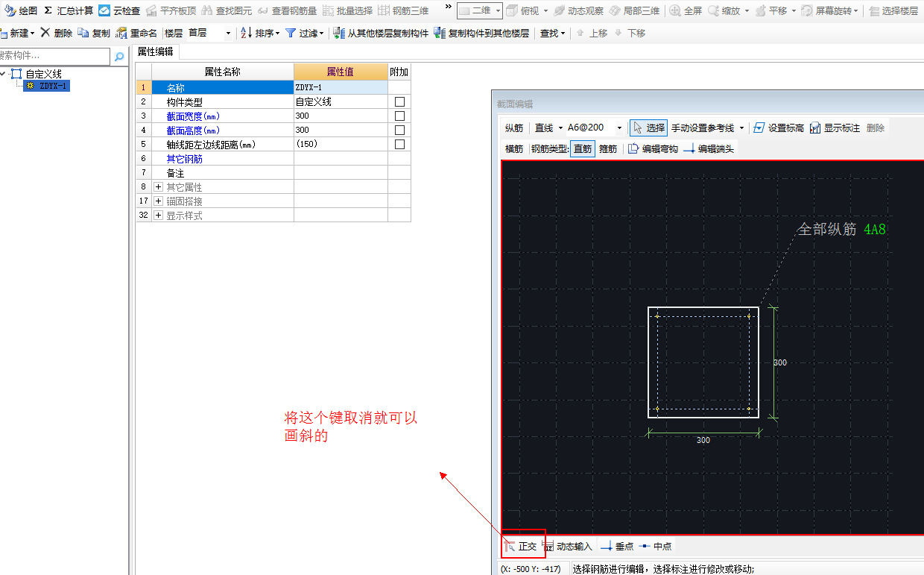Open 查找图元 find element tool
This screenshot has width=924, height=575.
227,10
